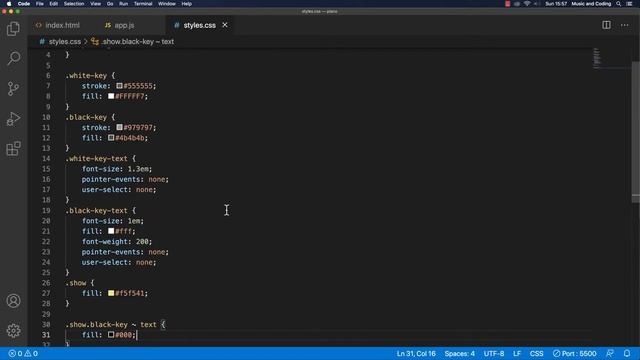Change end of line sequence LF

[517, 353]
